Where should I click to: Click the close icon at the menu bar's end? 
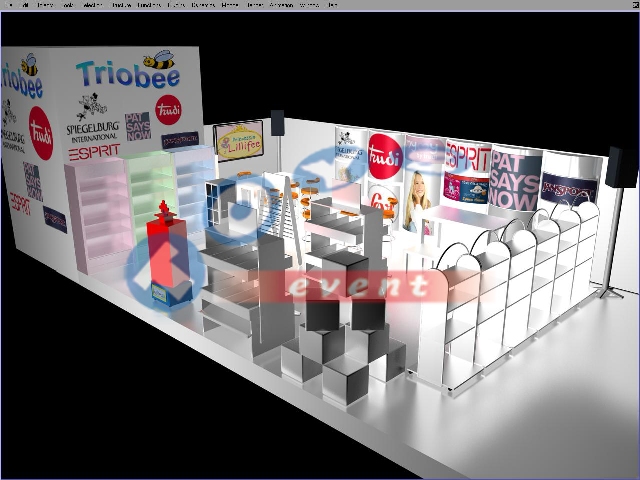pos(635,5)
